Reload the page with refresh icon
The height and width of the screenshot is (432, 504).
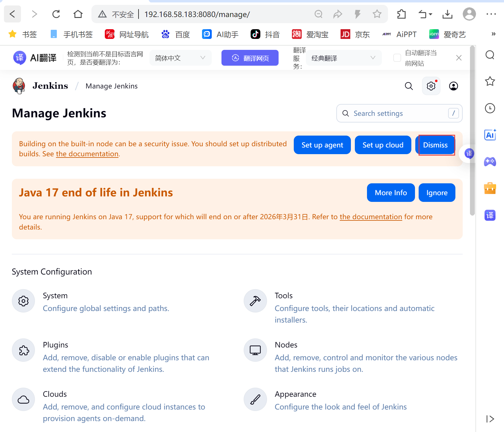(56, 14)
